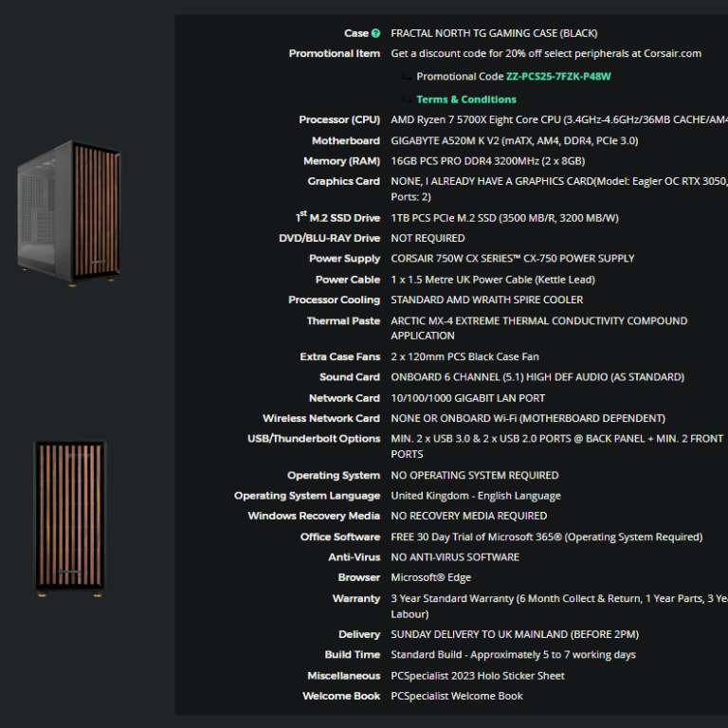
Task: Click the NONE, I ALREADY HAVE A GRAPHICS CARD text
Action: coord(559,189)
